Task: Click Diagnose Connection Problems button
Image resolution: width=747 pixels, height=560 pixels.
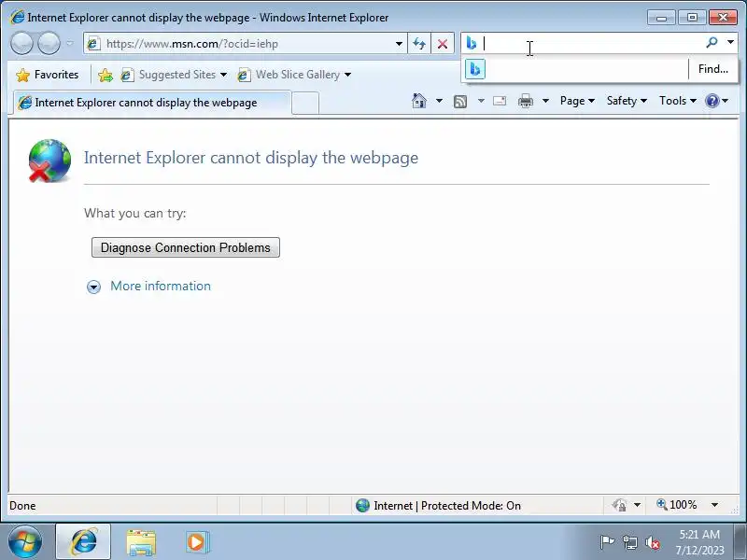Action: (x=186, y=247)
